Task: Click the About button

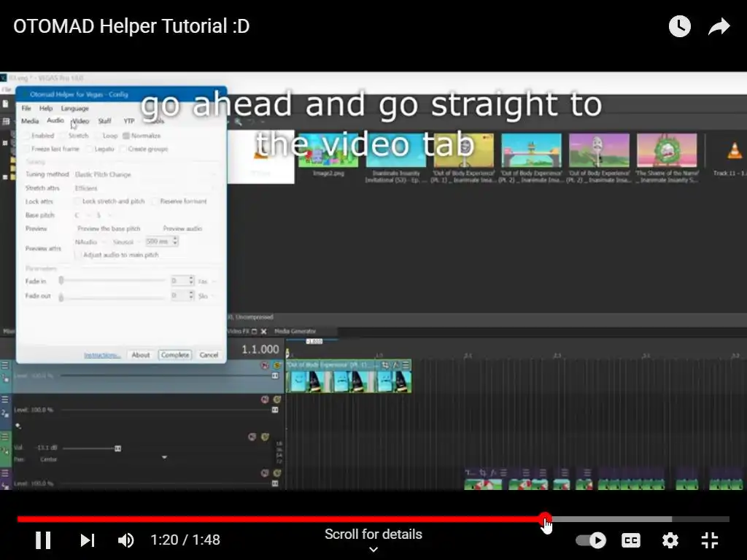Action: (141, 355)
